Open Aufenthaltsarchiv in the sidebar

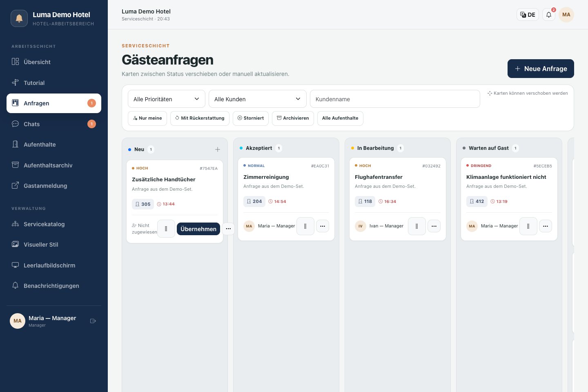tap(54, 165)
